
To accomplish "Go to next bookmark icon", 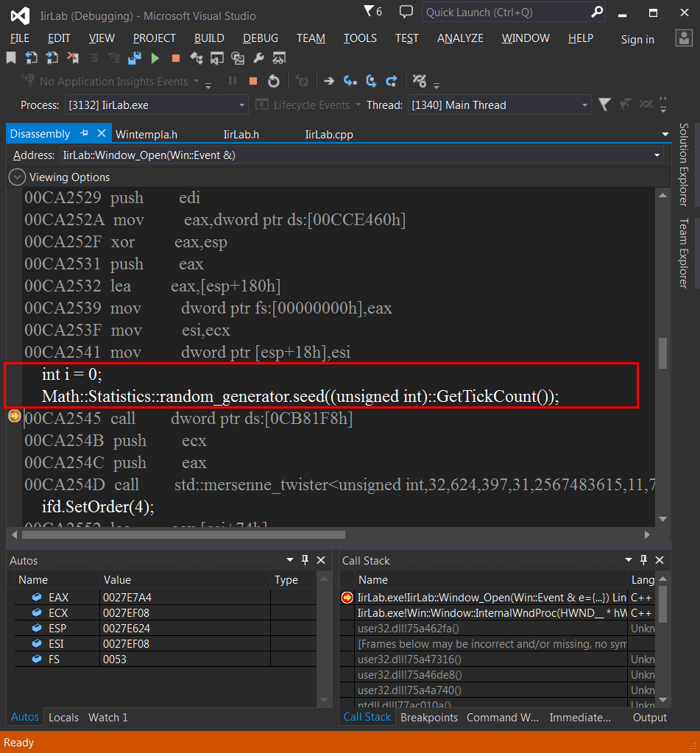I will click(x=52, y=58).
